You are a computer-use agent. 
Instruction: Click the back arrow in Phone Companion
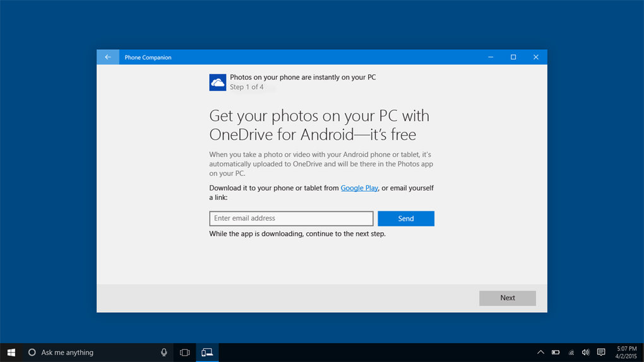pyautogui.click(x=108, y=57)
